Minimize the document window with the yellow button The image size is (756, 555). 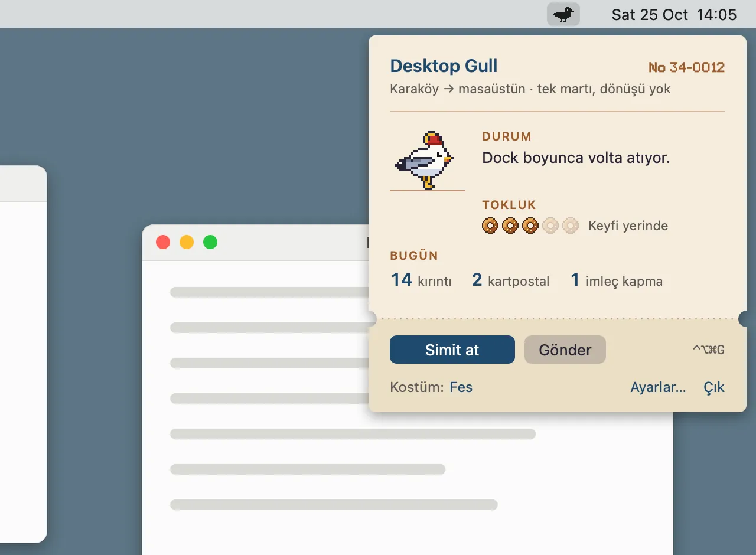187,242
